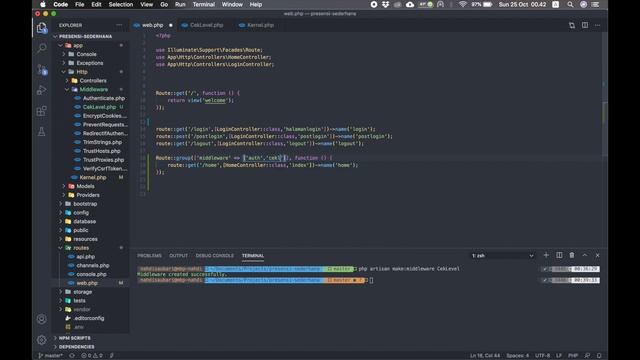The height and width of the screenshot is (360, 640).
Task: Open TrustProxies.php in the explorer
Action: [x=103, y=160]
